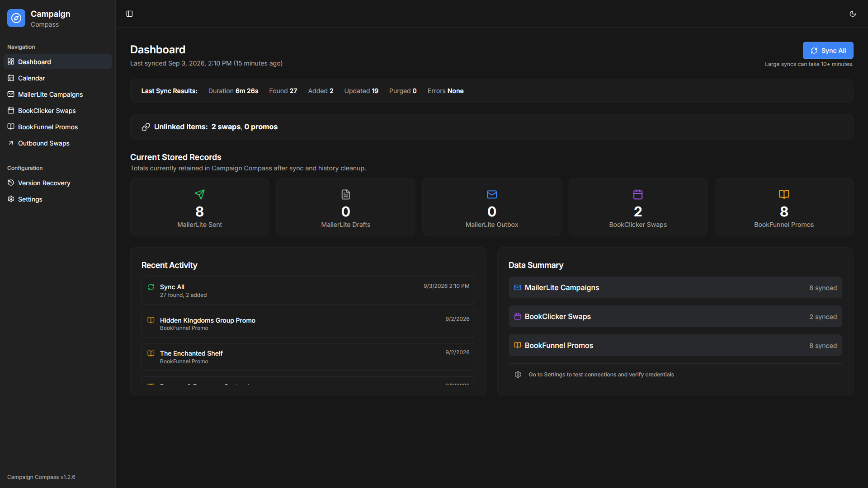Click the 'Duration 6m 26s' sync result
This screenshot has width=868, height=488.
[x=233, y=91]
